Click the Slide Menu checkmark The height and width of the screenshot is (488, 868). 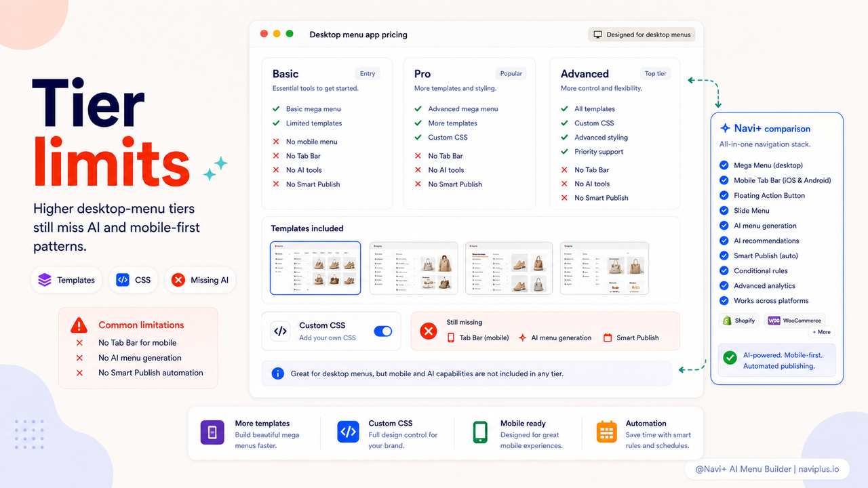[724, 211]
